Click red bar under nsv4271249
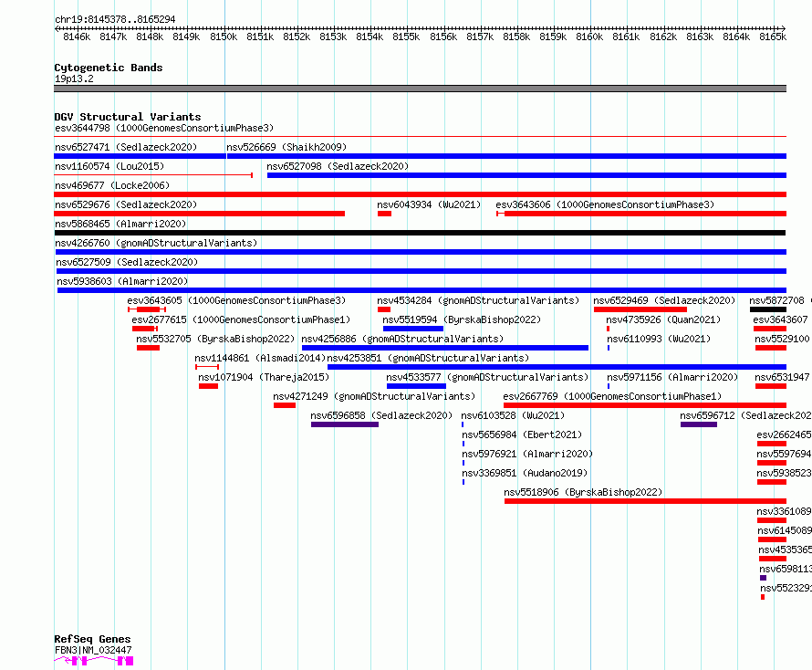The width and height of the screenshot is (812, 670). coord(285,405)
